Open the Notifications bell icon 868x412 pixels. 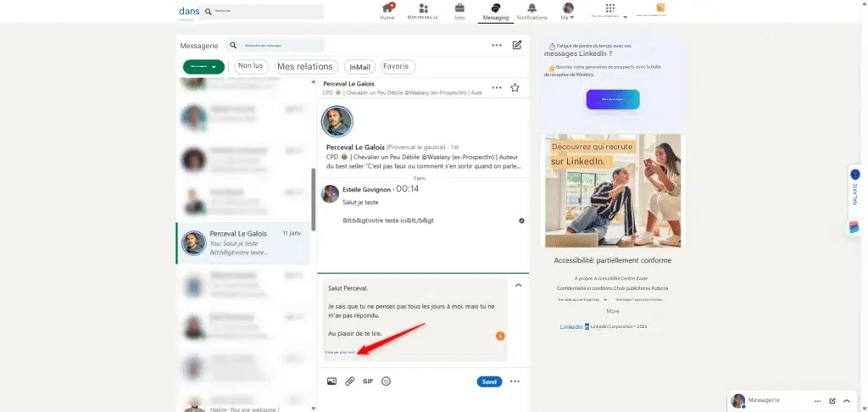[532, 11]
